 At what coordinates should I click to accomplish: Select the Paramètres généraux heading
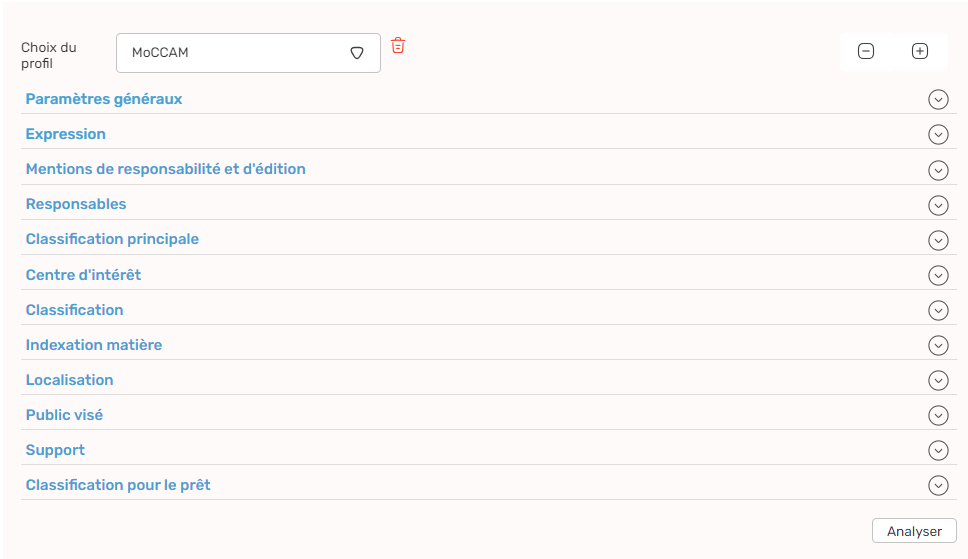click(x=104, y=99)
